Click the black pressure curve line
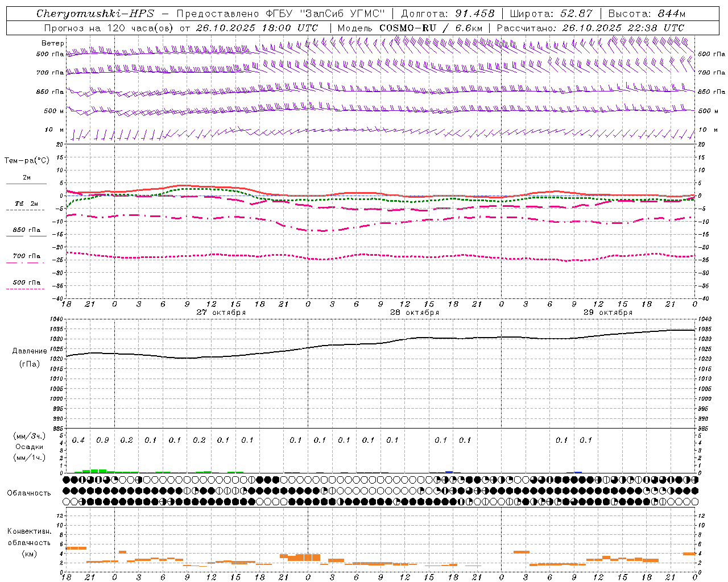This screenshot has height=582, width=728. coord(380,343)
